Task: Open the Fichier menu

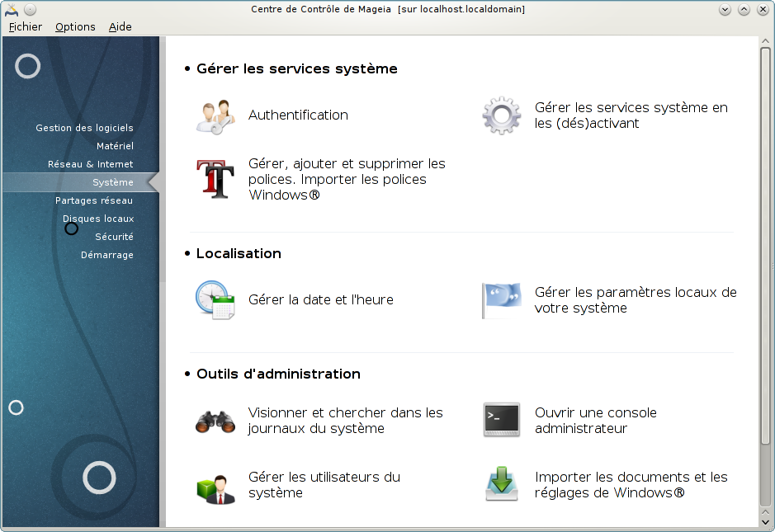Action: click(26, 26)
